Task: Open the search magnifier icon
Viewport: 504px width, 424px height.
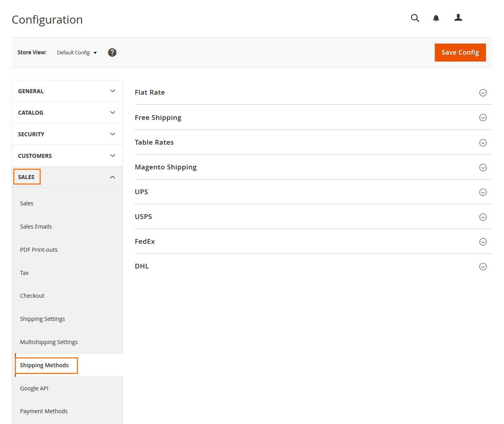Action: [x=415, y=18]
